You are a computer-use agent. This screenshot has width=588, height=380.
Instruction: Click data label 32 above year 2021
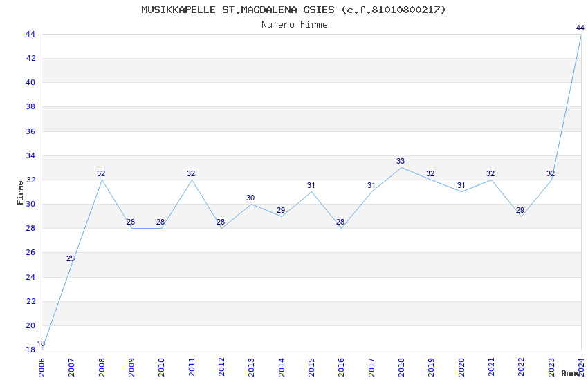490,173
